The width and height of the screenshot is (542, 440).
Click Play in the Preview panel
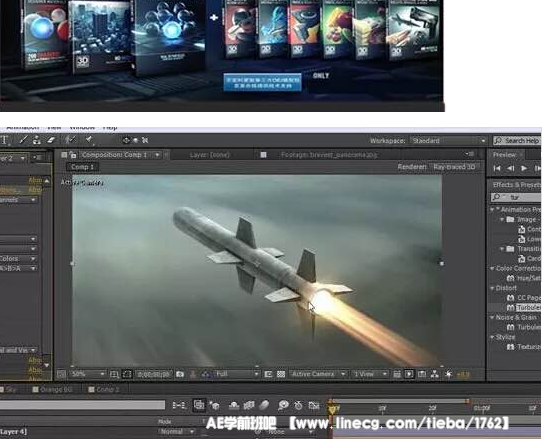coord(524,168)
